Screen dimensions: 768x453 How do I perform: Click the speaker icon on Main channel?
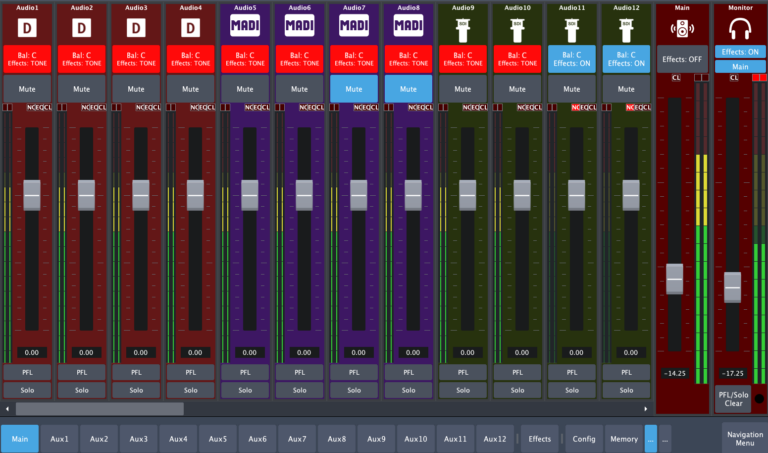pyautogui.click(x=682, y=29)
